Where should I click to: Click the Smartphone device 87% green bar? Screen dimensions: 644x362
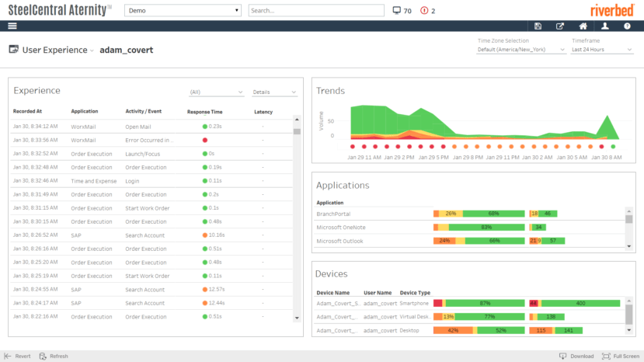coord(485,303)
